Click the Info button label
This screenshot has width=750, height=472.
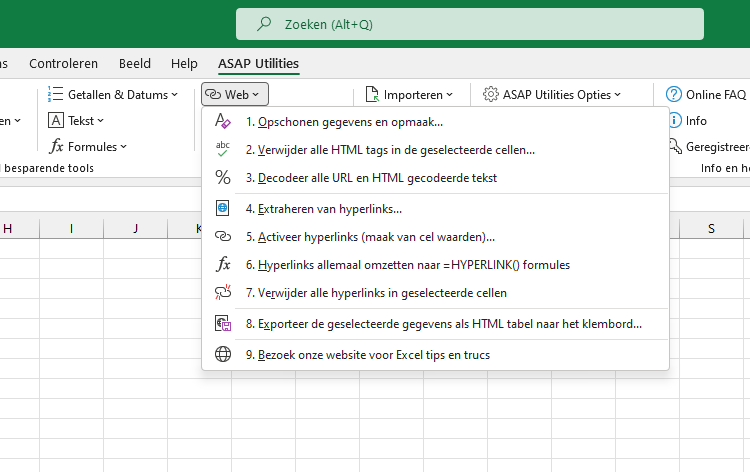696,121
